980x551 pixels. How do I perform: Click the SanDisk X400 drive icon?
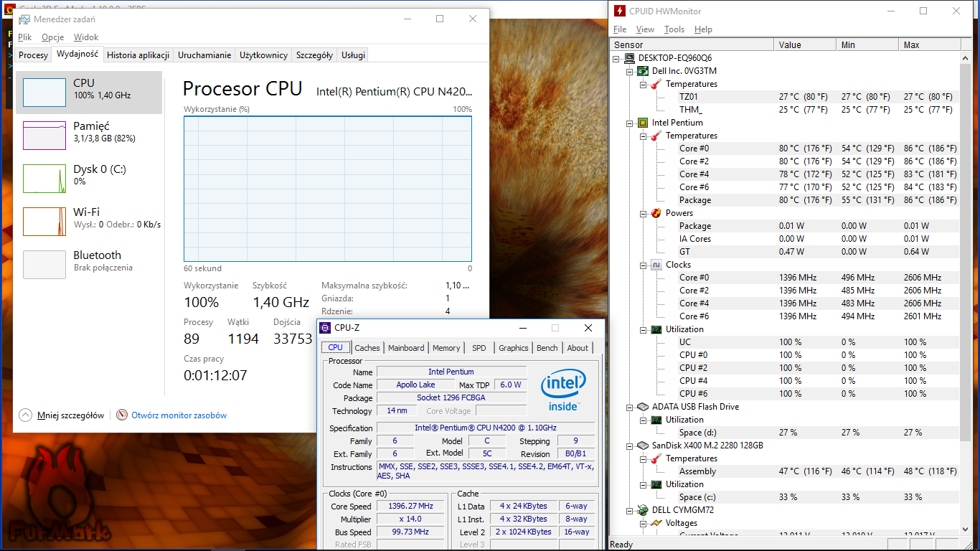click(x=643, y=446)
